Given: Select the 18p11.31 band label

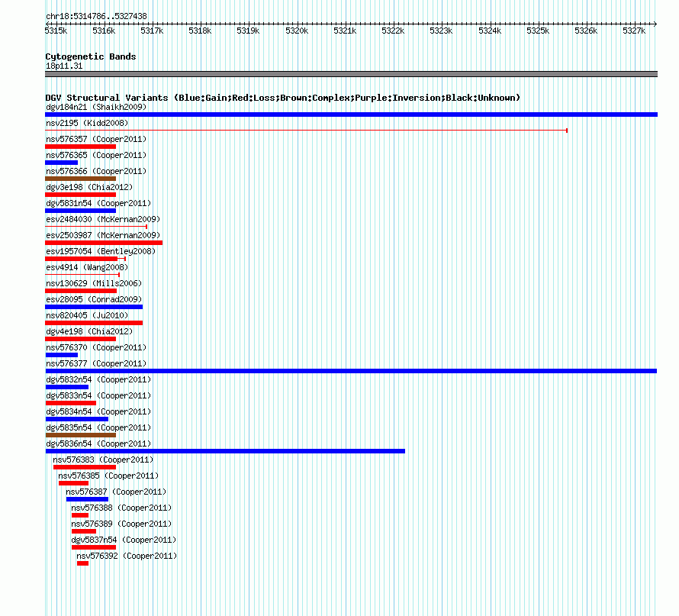Looking at the screenshot, I should pyautogui.click(x=64, y=66).
